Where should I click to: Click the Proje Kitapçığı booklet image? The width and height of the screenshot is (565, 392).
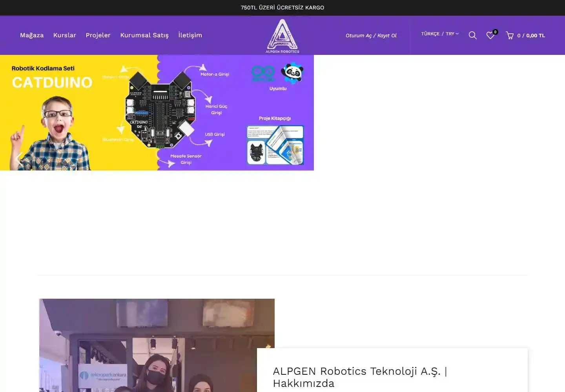[x=275, y=145]
